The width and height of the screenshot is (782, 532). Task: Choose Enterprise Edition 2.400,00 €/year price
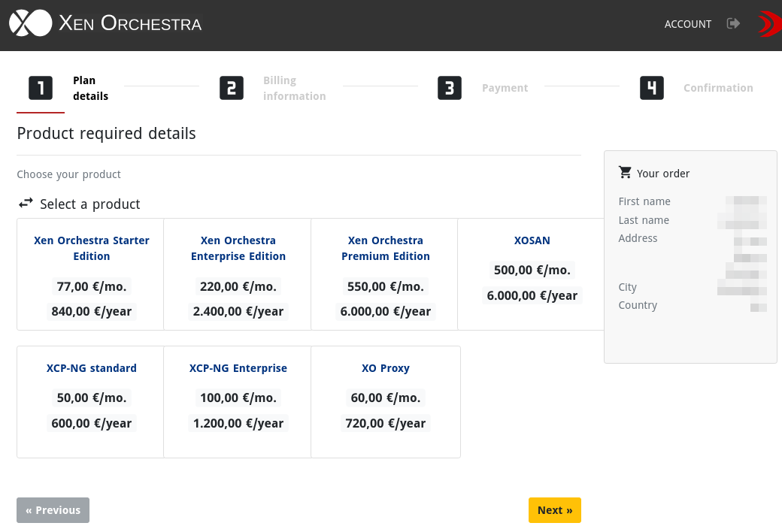point(238,312)
